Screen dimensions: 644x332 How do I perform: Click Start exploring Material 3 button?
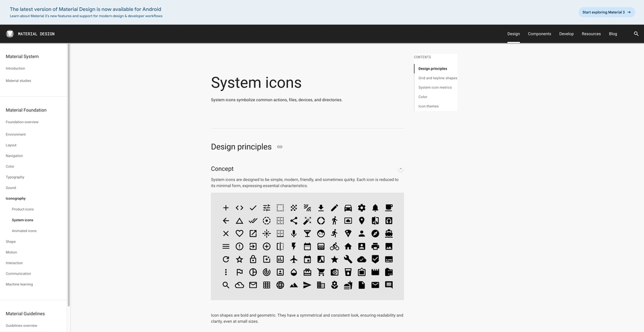607,12
